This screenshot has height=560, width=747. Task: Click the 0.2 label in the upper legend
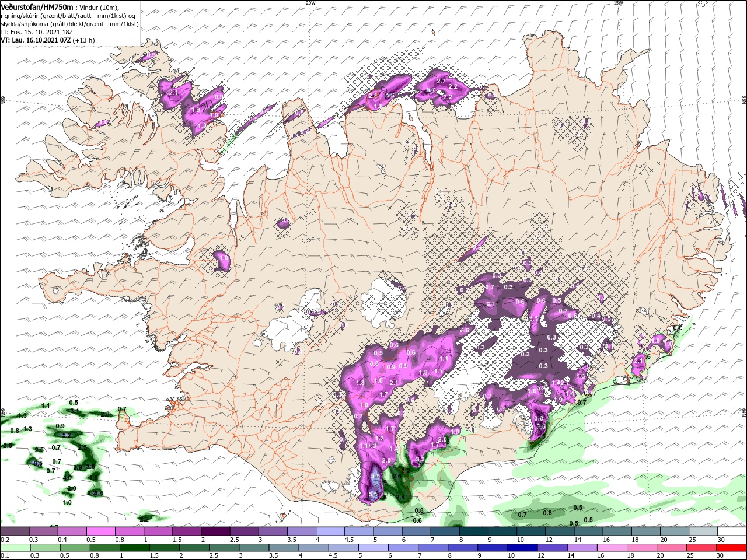point(5,540)
